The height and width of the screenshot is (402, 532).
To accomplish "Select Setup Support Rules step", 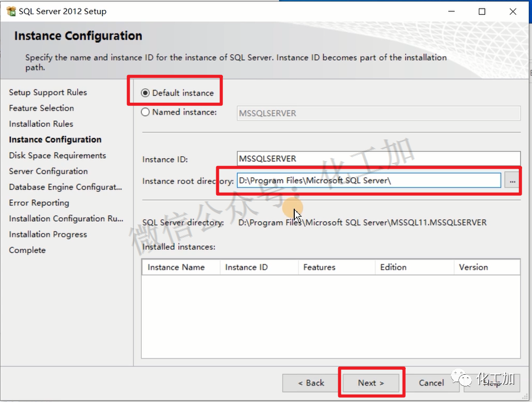I will [x=48, y=92].
